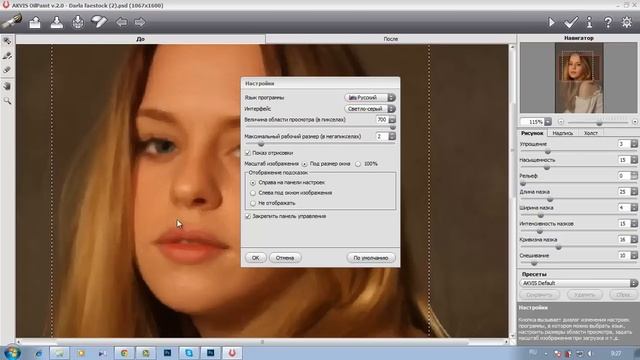This screenshot has width=640, height=360.
Task: Open presets dropdown 'AKVIS Default'
Action: pos(579,283)
